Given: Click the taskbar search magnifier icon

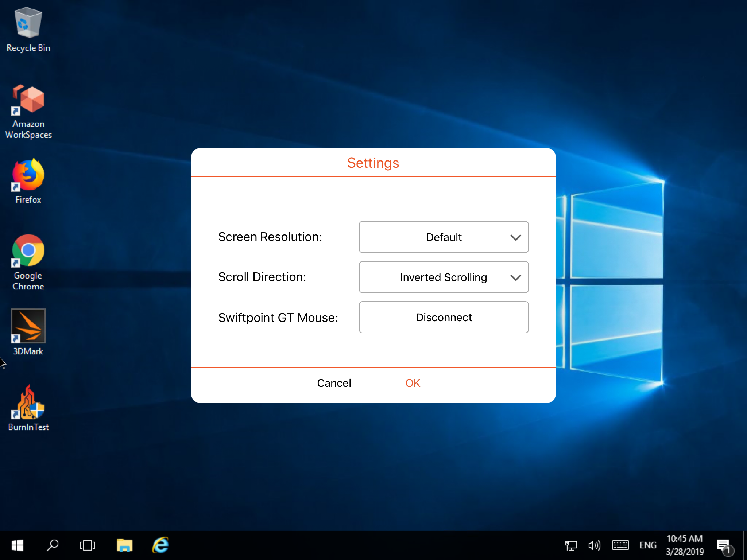Looking at the screenshot, I should [x=53, y=545].
